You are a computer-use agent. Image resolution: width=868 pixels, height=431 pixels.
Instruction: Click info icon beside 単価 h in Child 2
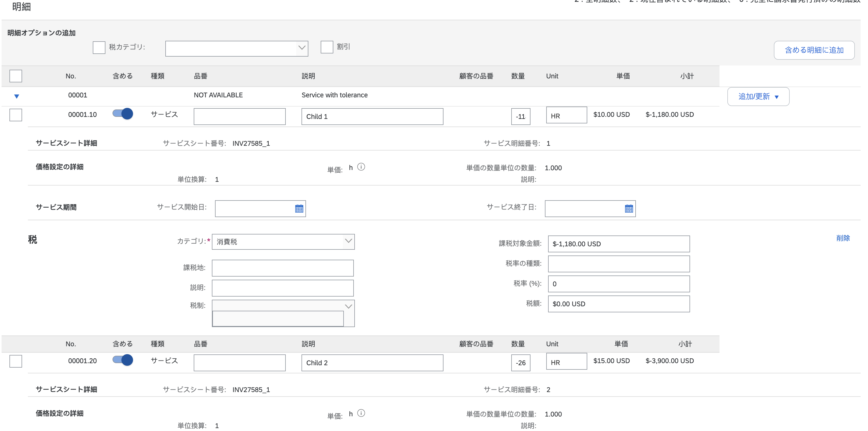(361, 413)
